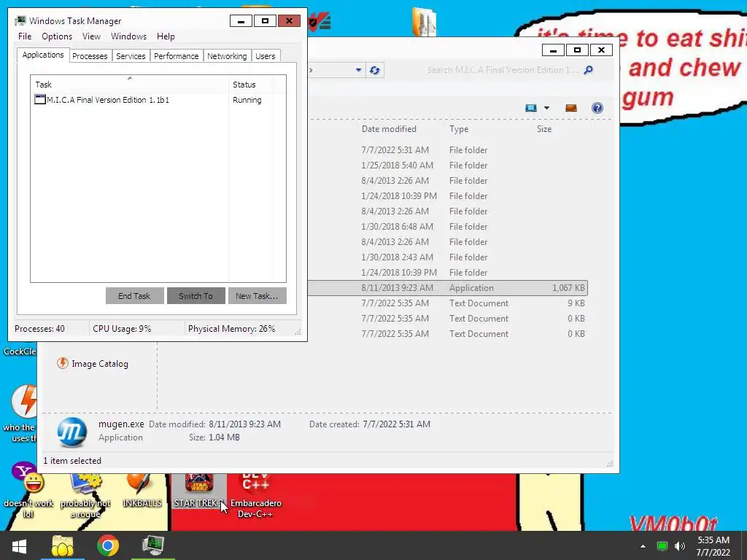Click the volume speaker tray icon
The image size is (747, 560).
[x=680, y=546]
